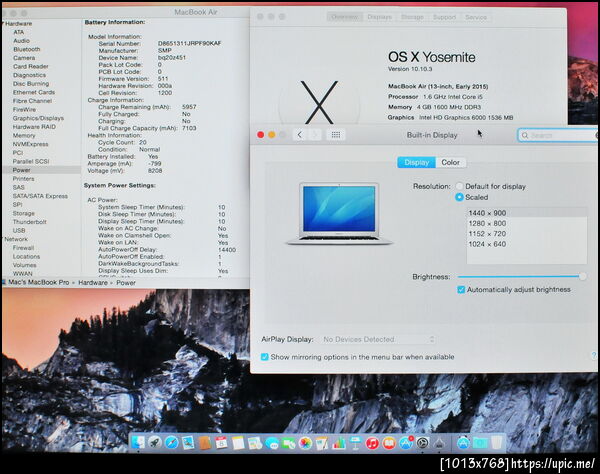Image resolution: width=600 pixels, height=474 pixels.
Task: Open Overview tab in About This Mac
Action: [x=344, y=17]
